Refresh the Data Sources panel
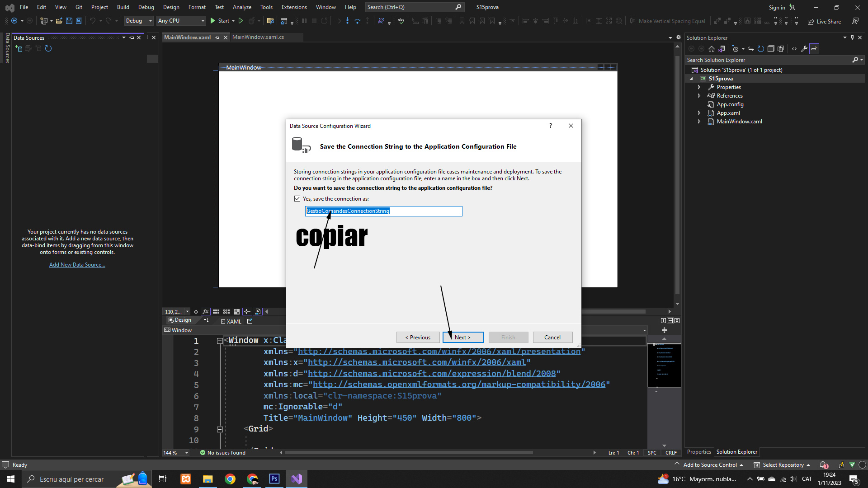The width and height of the screenshot is (868, 488). pos(48,48)
